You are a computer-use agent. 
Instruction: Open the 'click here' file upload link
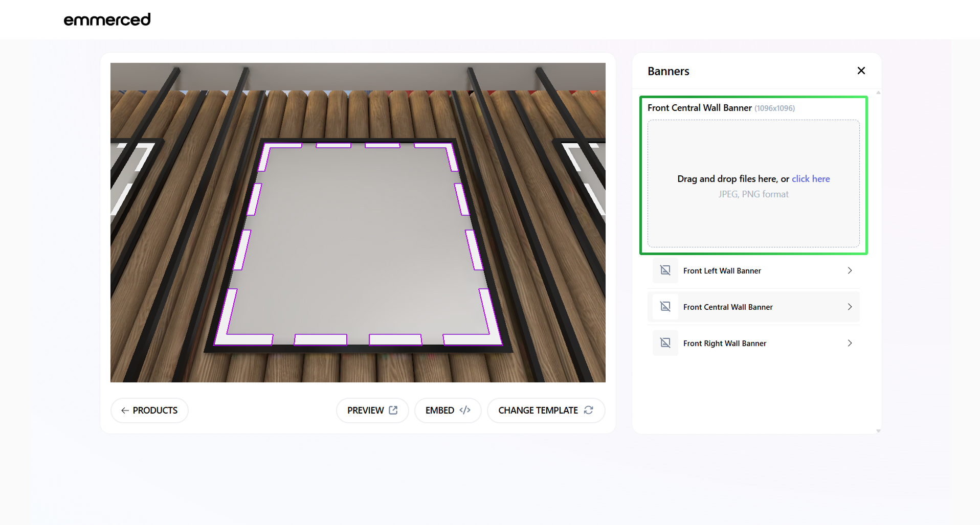click(810, 179)
